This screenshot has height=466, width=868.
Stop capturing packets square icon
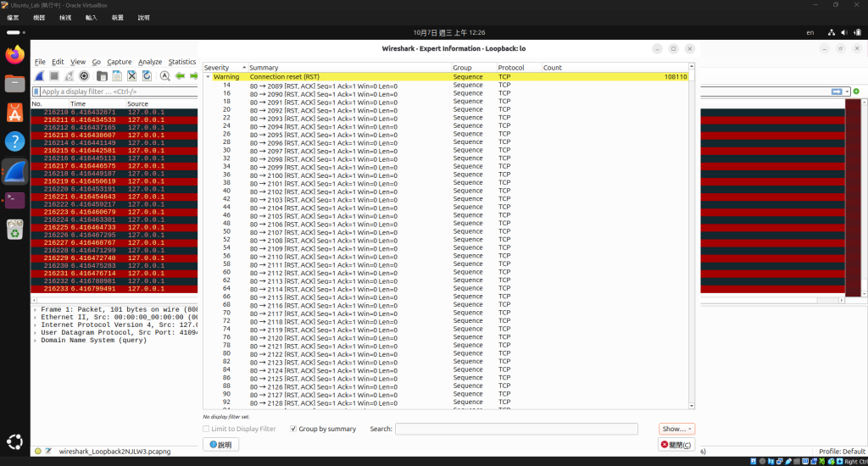(54, 75)
